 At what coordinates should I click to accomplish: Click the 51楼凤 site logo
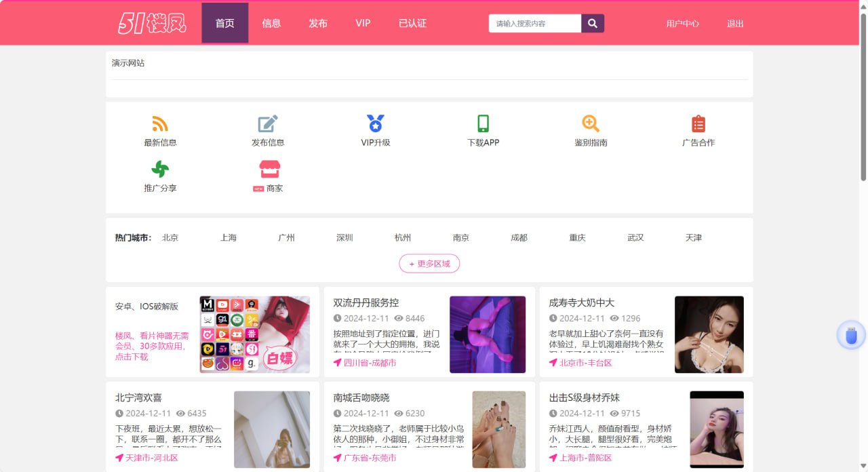pyautogui.click(x=152, y=23)
